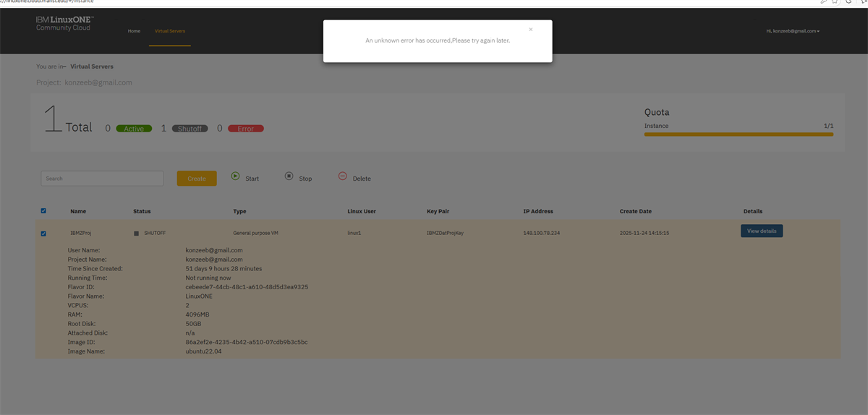Click the create date 2025-11-24 14:15:15
The height and width of the screenshot is (415, 868).
click(644, 234)
